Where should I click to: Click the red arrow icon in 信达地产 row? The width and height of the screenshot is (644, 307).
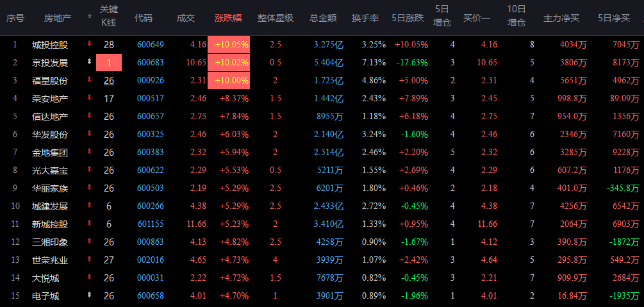tap(90, 116)
